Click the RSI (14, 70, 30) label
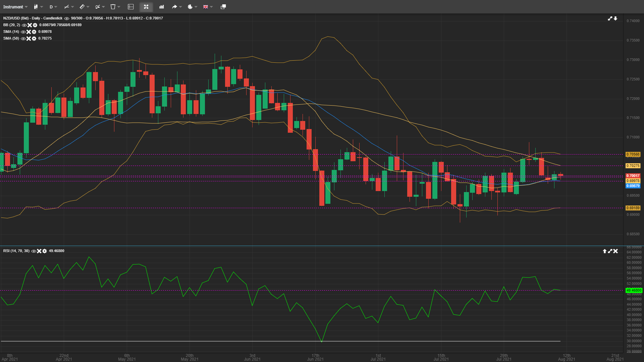 16,251
